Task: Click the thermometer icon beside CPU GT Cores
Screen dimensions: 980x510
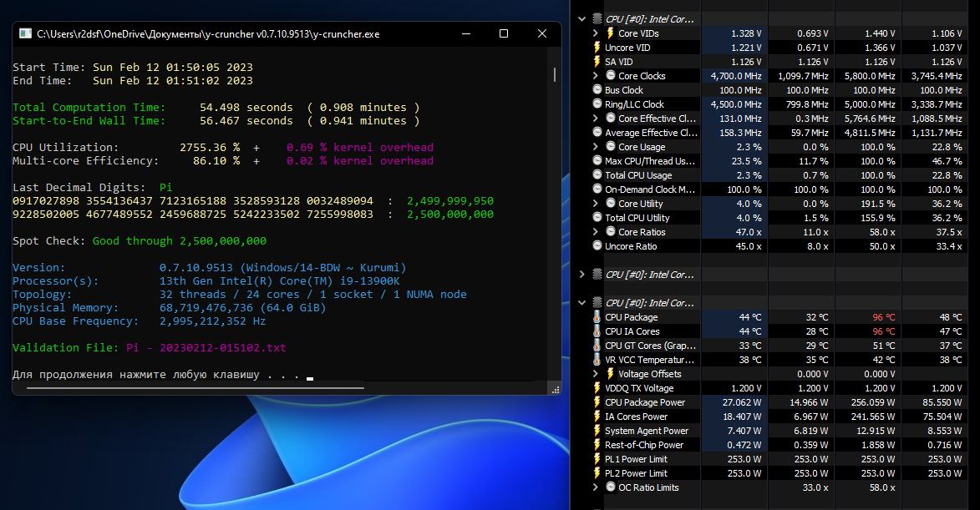Action: coord(597,346)
